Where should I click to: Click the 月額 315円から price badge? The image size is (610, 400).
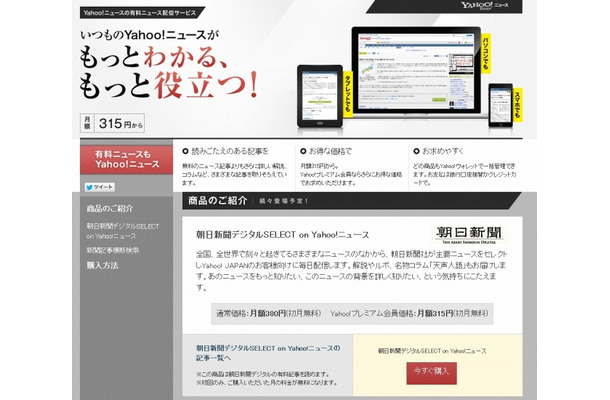(x=112, y=123)
